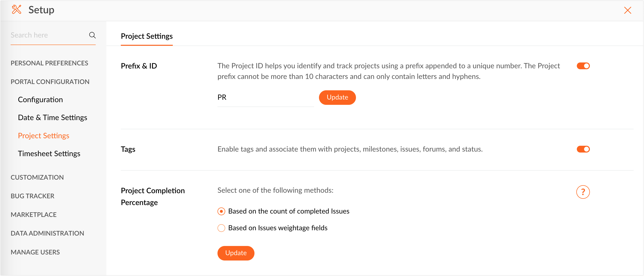This screenshot has width=644, height=276.
Task: Choose Issues weightage fields method
Action: (x=221, y=228)
